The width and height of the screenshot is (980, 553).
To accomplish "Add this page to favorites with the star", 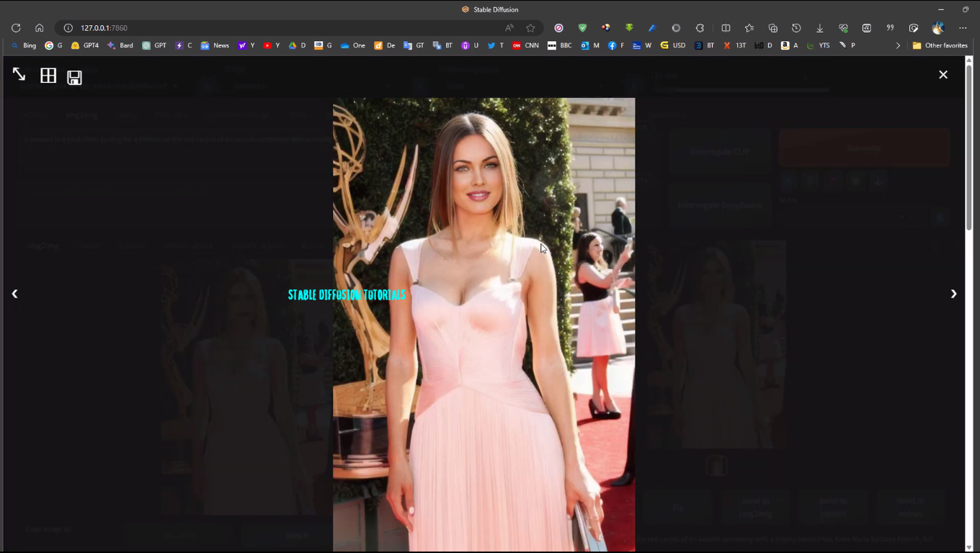I will pos(531,28).
